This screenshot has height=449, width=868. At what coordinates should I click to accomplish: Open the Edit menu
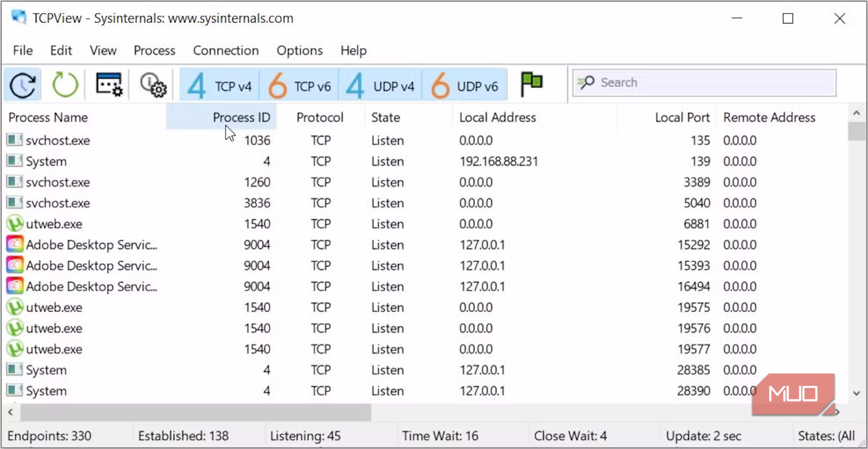coord(61,50)
